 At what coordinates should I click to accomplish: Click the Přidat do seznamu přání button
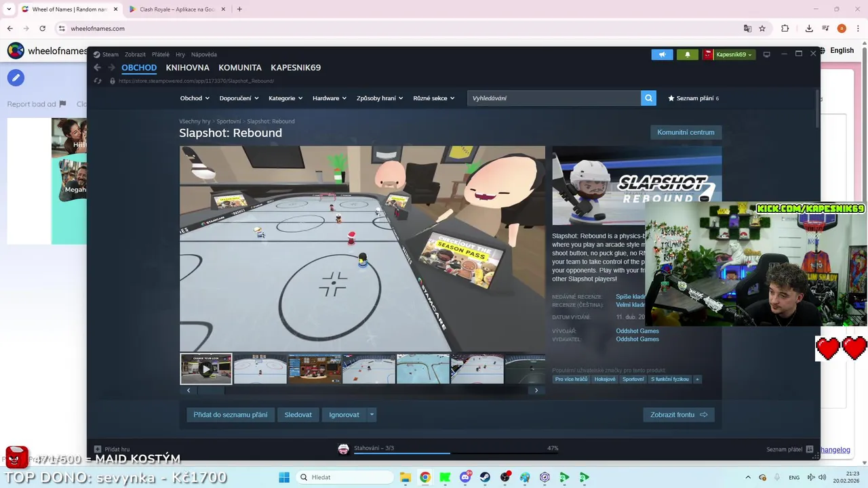tap(231, 415)
